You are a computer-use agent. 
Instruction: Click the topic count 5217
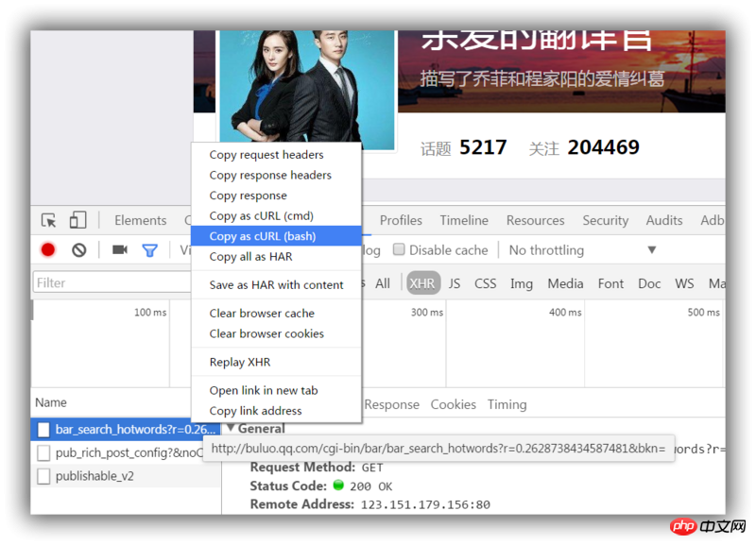(x=483, y=147)
